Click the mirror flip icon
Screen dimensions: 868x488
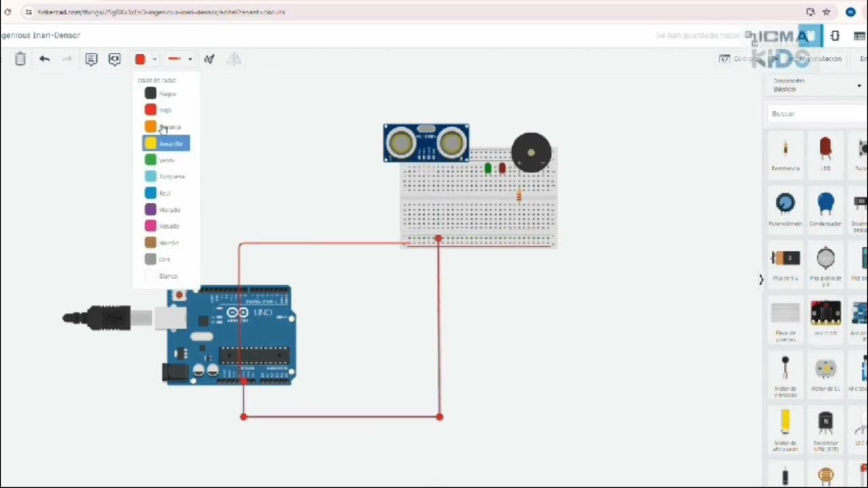click(234, 59)
